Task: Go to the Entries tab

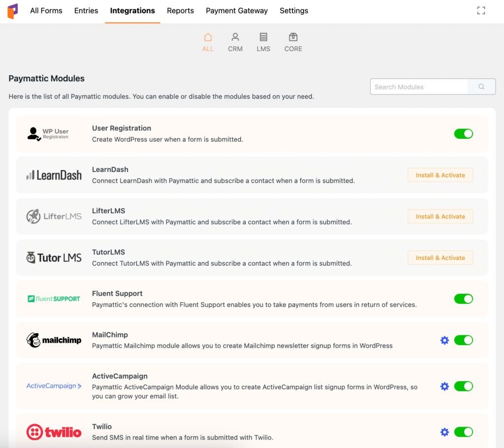Action: [86, 11]
